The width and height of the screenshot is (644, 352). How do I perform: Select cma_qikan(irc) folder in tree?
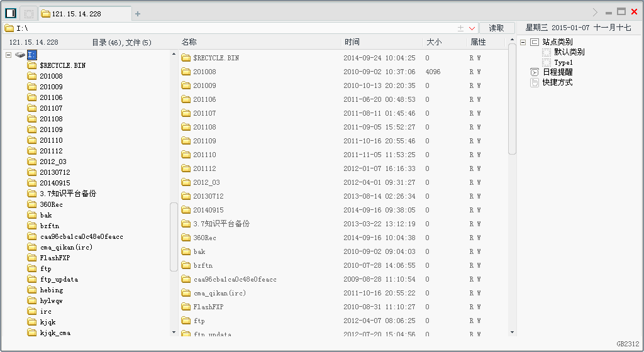pos(66,247)
